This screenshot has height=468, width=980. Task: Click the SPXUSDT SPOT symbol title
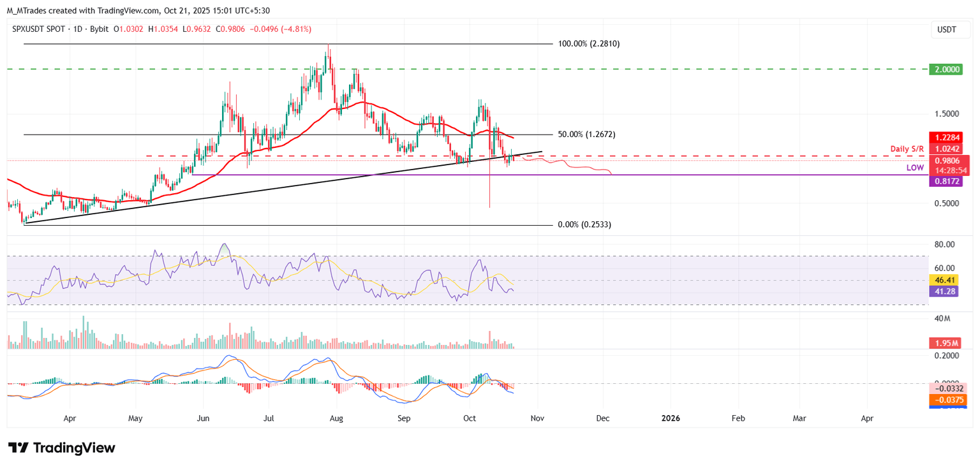39,29
